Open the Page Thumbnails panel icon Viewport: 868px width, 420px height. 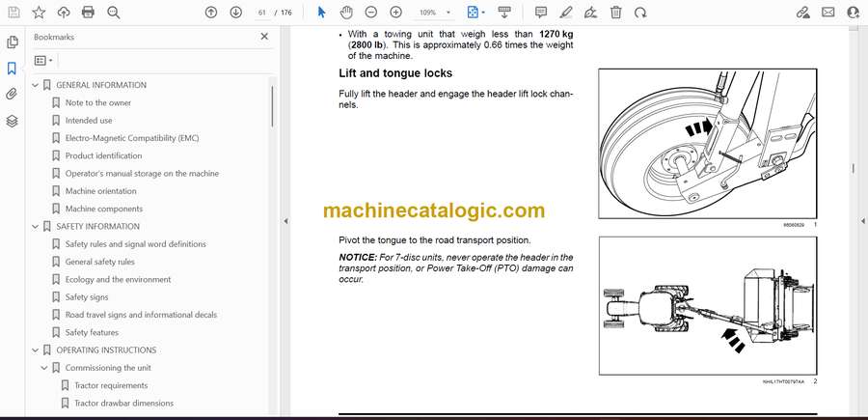point(12,42)
